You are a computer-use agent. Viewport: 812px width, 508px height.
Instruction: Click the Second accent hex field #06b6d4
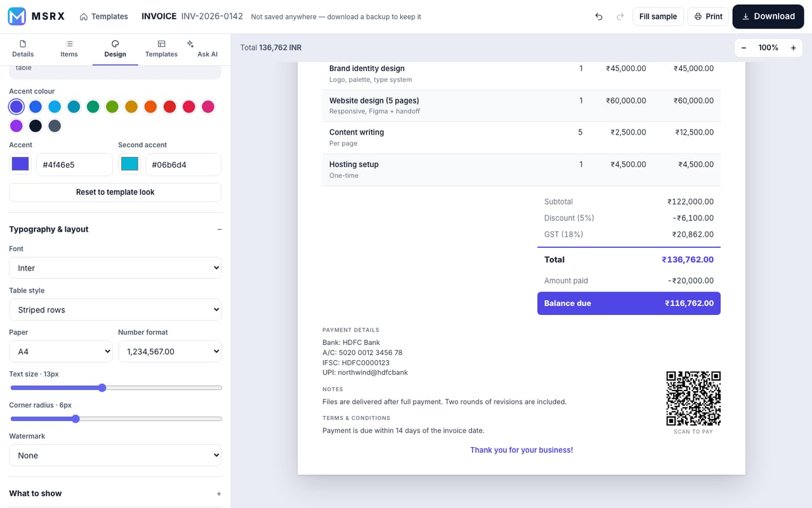[x=183, y=164]
